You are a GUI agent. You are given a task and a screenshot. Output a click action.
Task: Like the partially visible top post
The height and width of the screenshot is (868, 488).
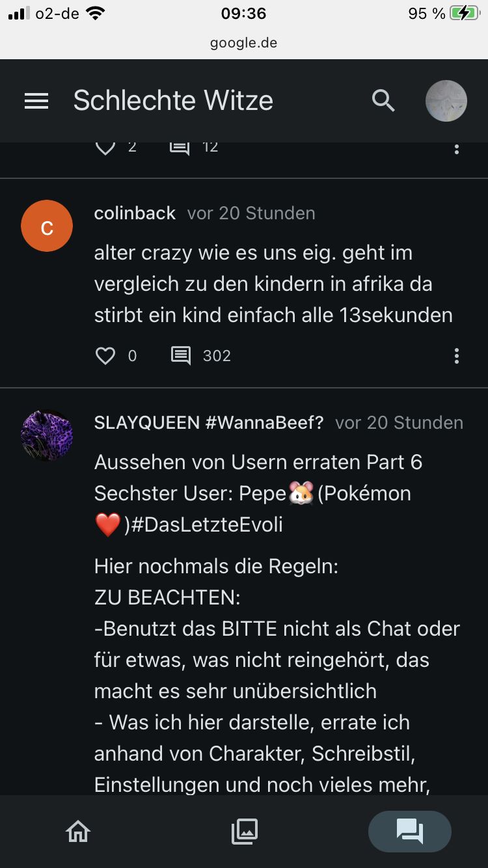[x=105, y=147]
